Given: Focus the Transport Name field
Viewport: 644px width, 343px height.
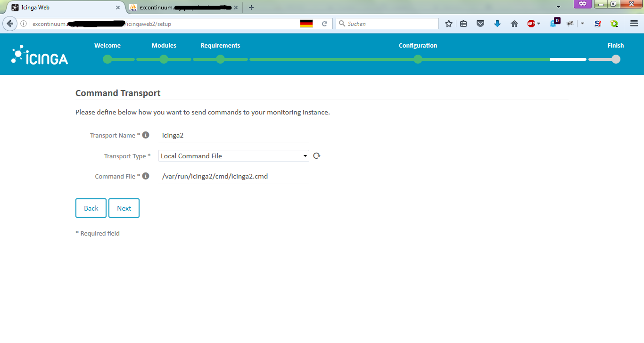Looking at the screenshot, I should [x=234, y=135].
